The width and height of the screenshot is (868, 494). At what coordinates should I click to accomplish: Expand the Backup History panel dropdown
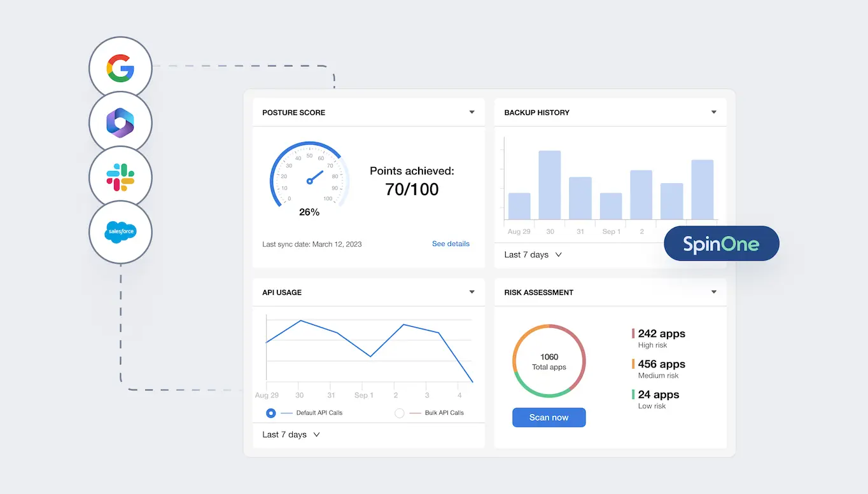[x=715, y=112]
